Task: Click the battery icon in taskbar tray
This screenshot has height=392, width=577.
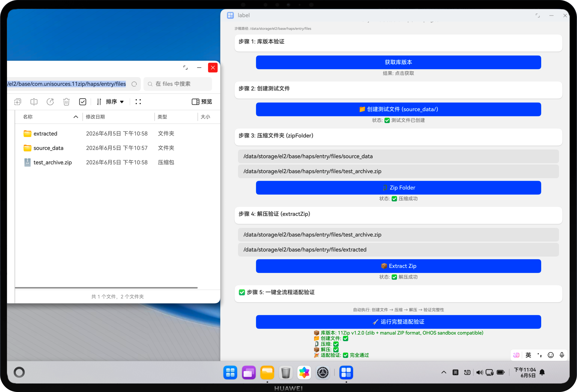Action: [x=501, y=372]
